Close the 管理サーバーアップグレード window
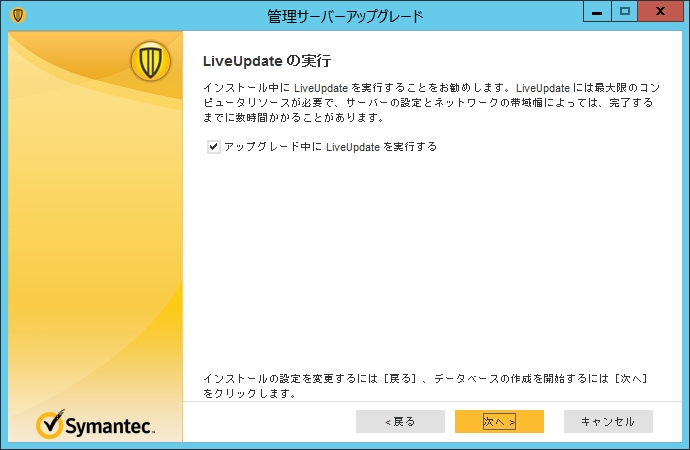The height and width of the screenshot is (450, 690). point(660,11)
